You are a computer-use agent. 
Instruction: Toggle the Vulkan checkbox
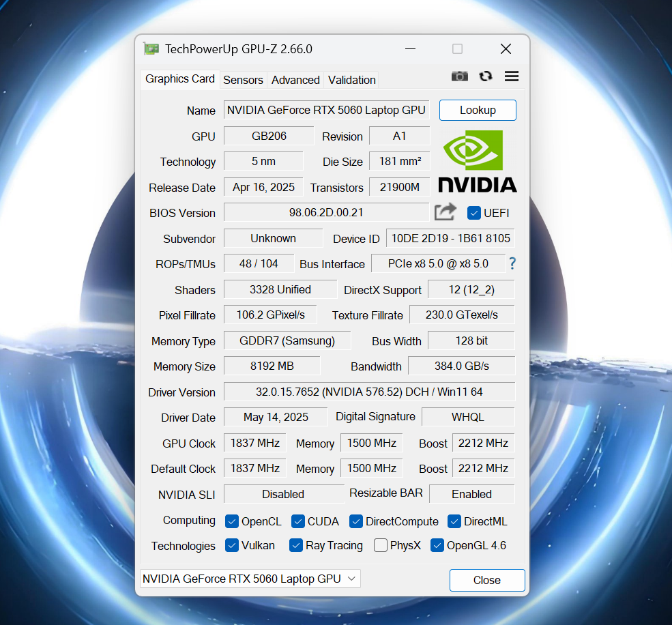232,545
